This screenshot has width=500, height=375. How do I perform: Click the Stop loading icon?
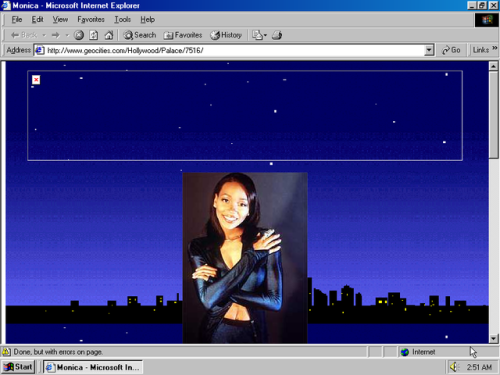click(x=79, y=35)
